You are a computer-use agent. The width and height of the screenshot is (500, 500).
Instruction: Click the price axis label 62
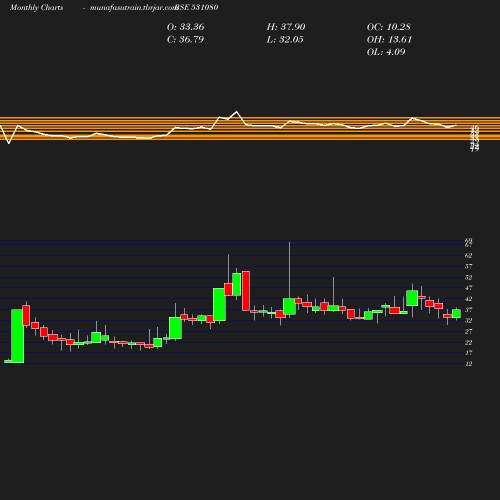pyautogui.click(x=468, y=256)
